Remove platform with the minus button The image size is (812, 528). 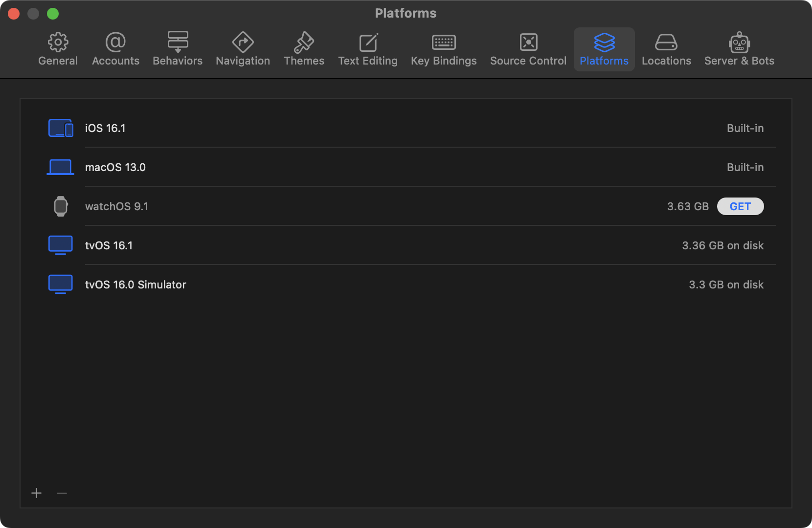(62, 493)
